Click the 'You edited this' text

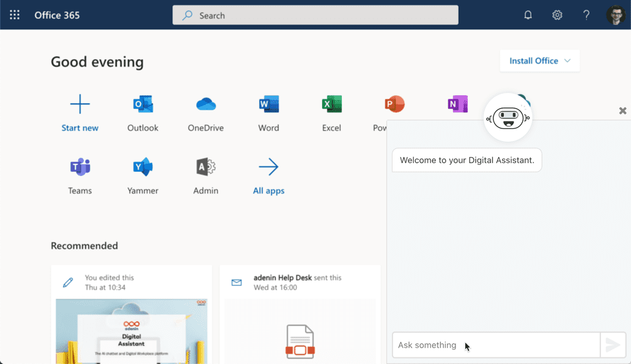tap(109, 278)
